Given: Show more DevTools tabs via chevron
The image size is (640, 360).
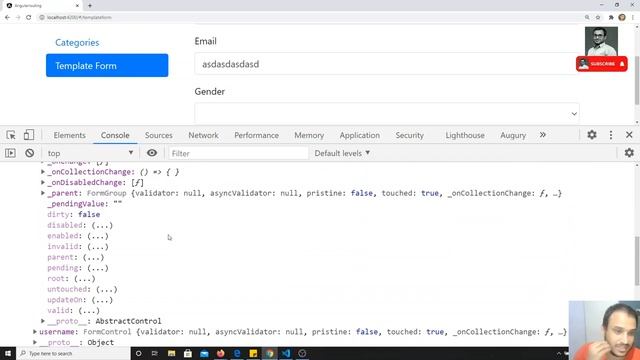Looking at the screenshot, I should click(542, 135).
